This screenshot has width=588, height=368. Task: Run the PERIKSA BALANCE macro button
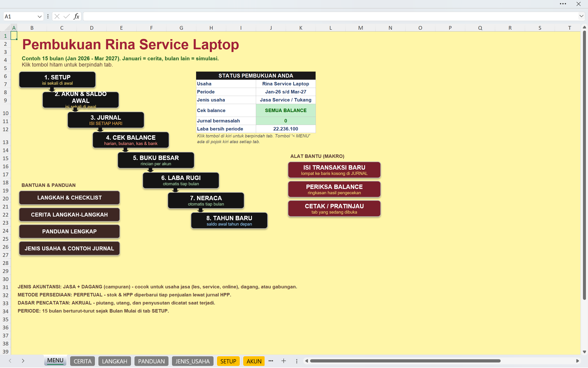[x=334, y=189]
